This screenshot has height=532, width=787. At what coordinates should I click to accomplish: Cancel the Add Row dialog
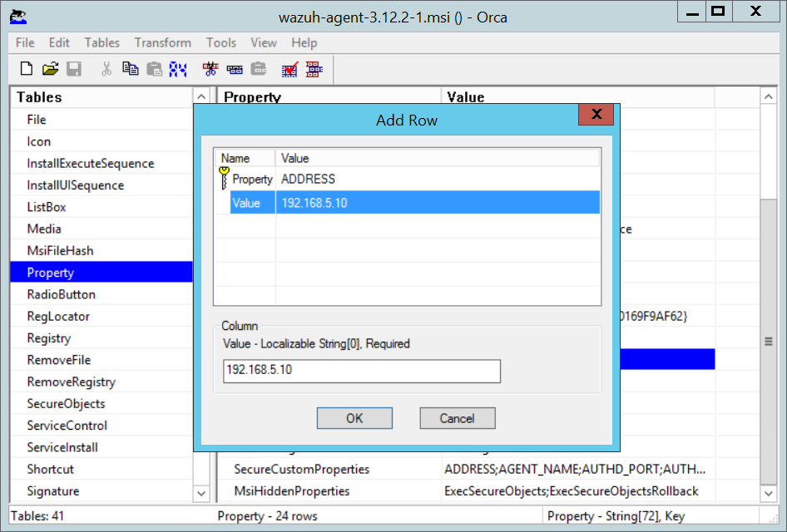point(458,418)
